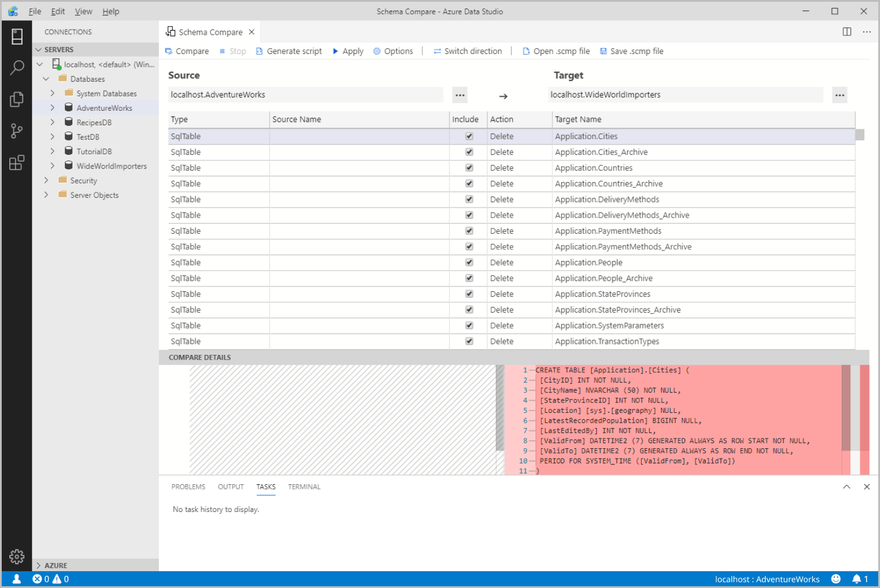Image resolution: width=880 pixels, height=588 pixels.
Task: Collapse the localhost server node
Action: [x=40, y=64]
